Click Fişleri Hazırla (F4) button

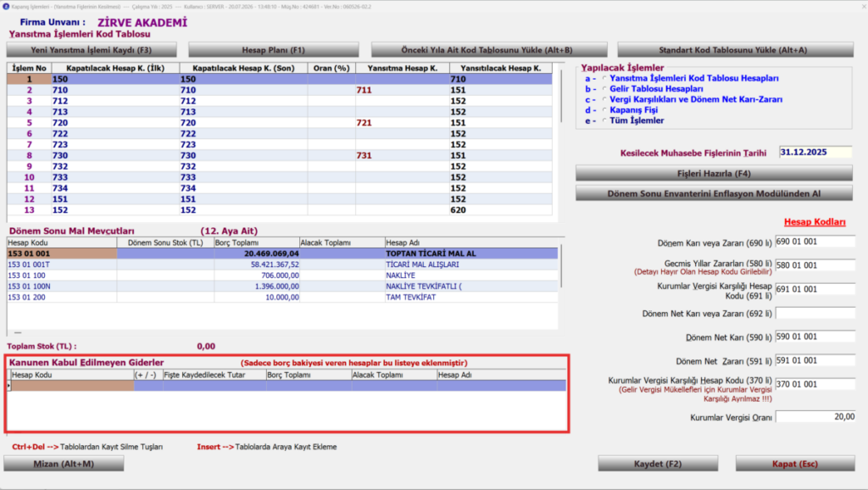tap(714, 173)
